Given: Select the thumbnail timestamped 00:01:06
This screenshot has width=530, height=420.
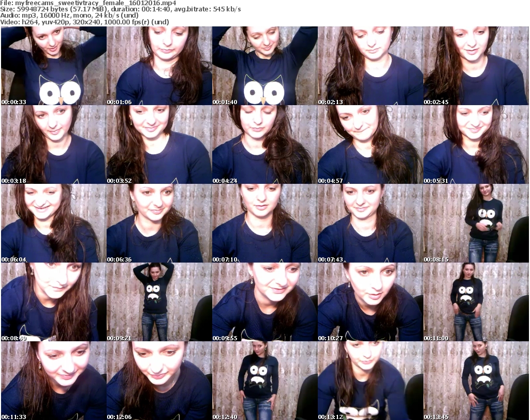Looking at the screenshot, I should click(x=159, y=66).
